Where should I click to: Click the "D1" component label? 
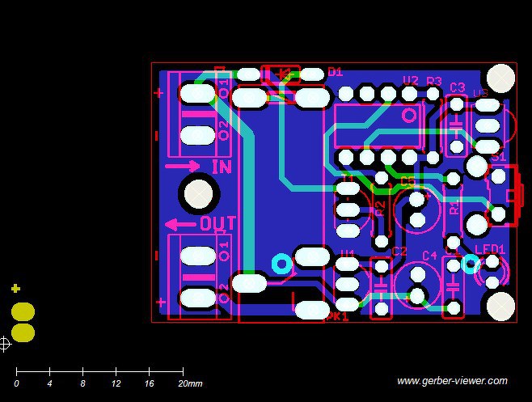pos(336,72)
